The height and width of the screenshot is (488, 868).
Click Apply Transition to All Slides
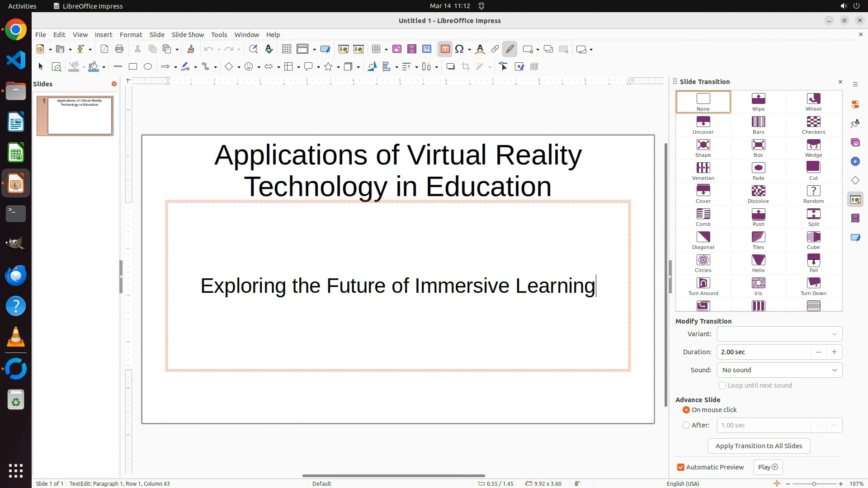pos(759,446)
